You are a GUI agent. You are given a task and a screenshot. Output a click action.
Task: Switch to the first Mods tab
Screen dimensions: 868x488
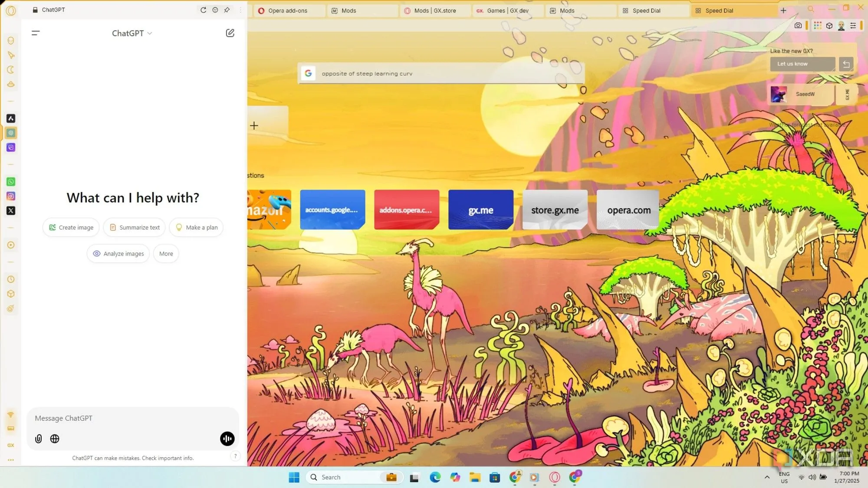(x=362, y=10)
